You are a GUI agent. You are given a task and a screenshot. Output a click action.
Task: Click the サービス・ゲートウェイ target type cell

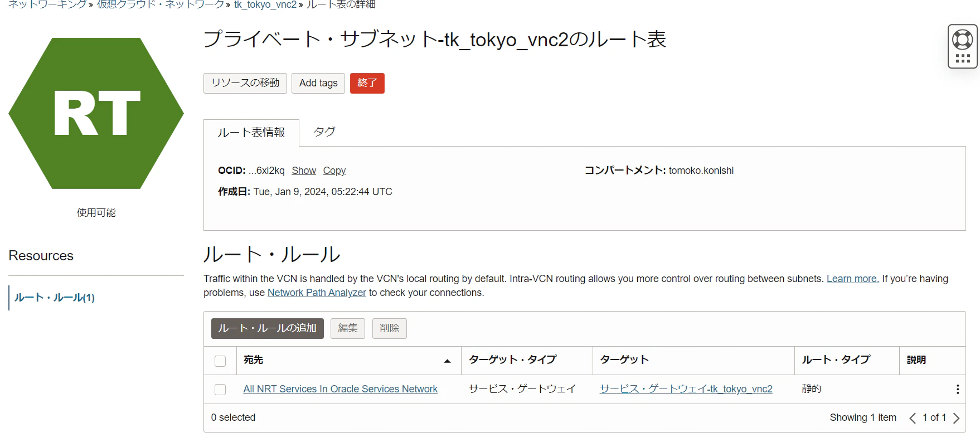[522, 389]
